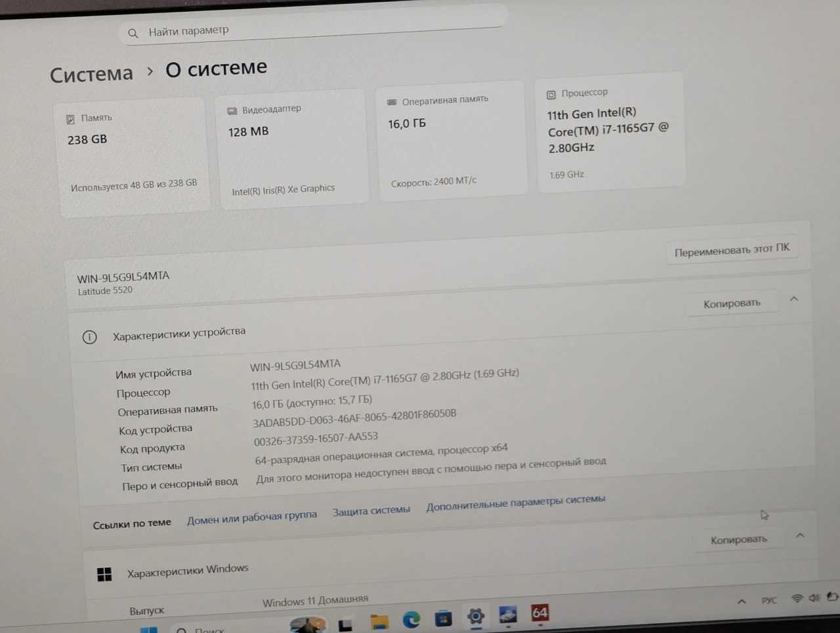Viewport: 840px width, 633px height.
Task: Open the Видеоадаптер 128 MB card
Action: pos(293,148)
